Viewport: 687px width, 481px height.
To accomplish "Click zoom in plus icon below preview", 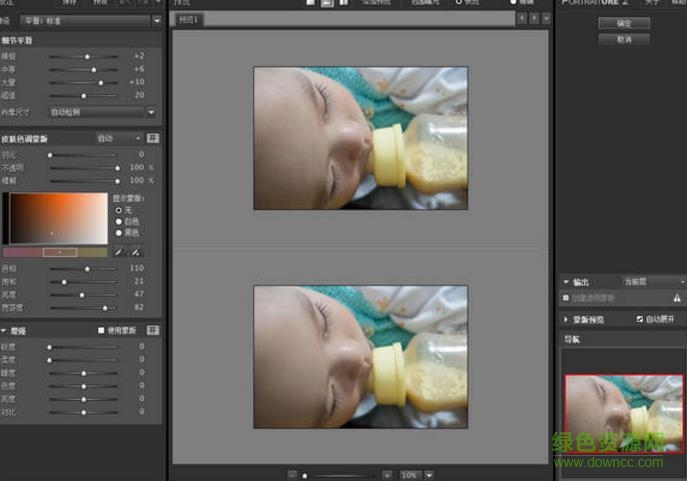I will click(386, 474).
